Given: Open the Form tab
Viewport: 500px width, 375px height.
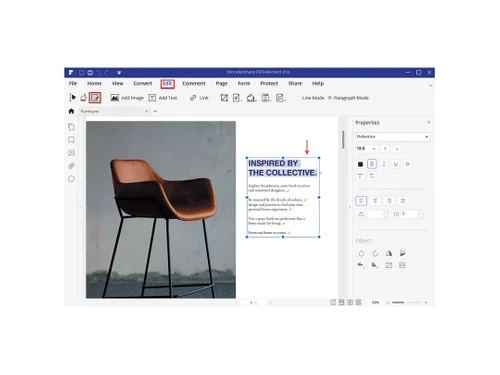Looking at the screenshot, I should click(244, 83).
